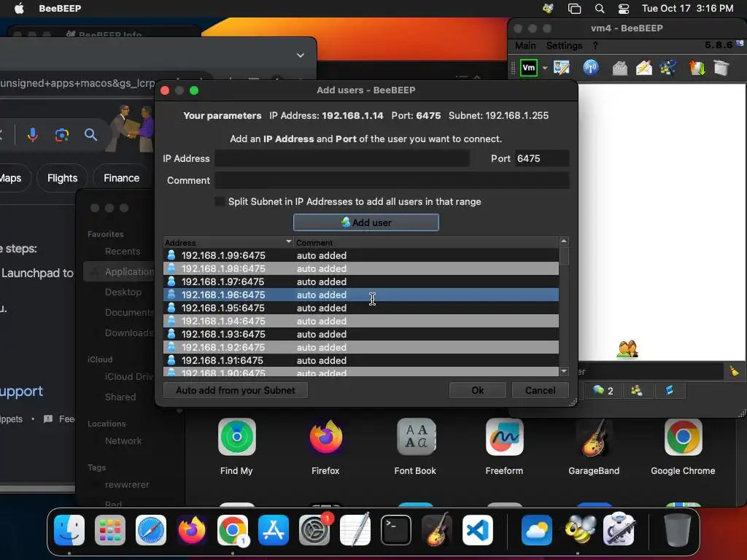This screenshot has width=747, height=560.
Task: Click the small icon next to version 5.8.6
Action: [x=740, y=43]
